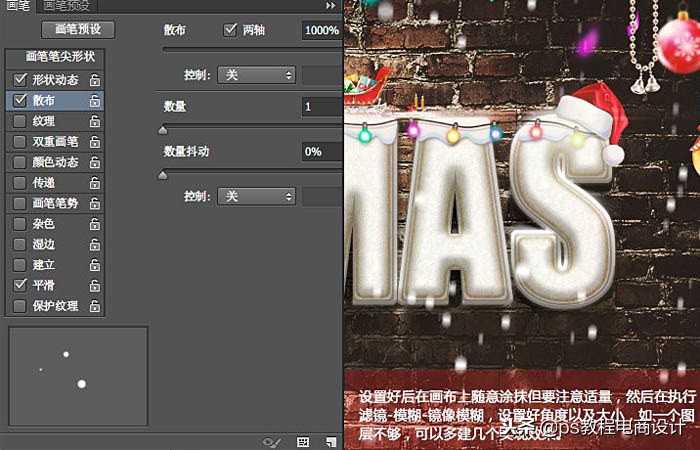Click the 画笔预设 button
The width and height of the screenshot is (700, 450).
click(x=78, y=29)
